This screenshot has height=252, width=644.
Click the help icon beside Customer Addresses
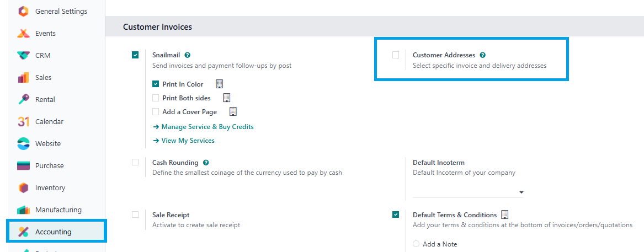click(x=483, y=55)
